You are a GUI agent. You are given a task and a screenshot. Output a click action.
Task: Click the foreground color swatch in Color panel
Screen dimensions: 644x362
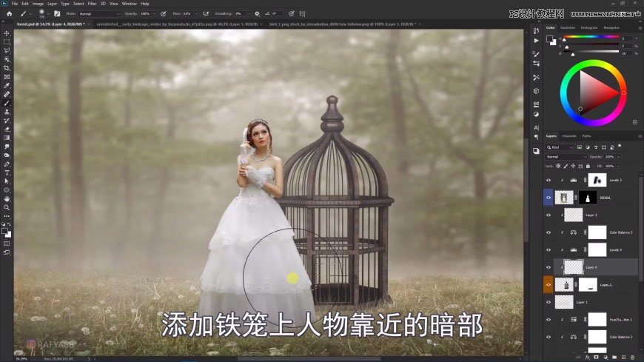click(549, 39)
